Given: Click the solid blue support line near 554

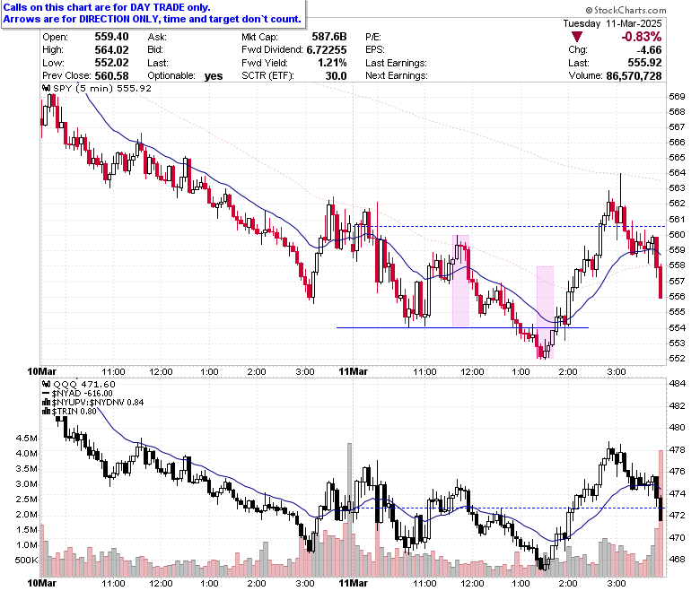Looking at the screenshot, I should [x=462, y=328].
